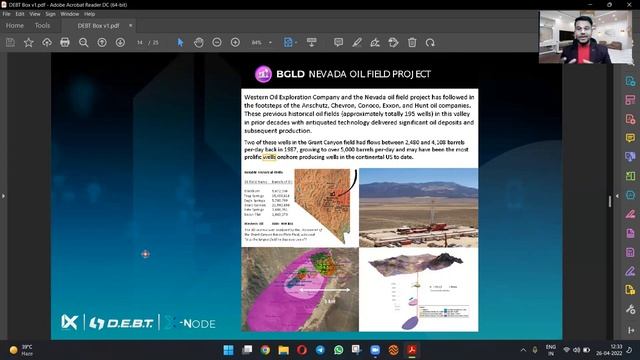The width and height of the screenshot is (640, 360).
Task: Click the vertical scrollbar handle
Action: 610,201
